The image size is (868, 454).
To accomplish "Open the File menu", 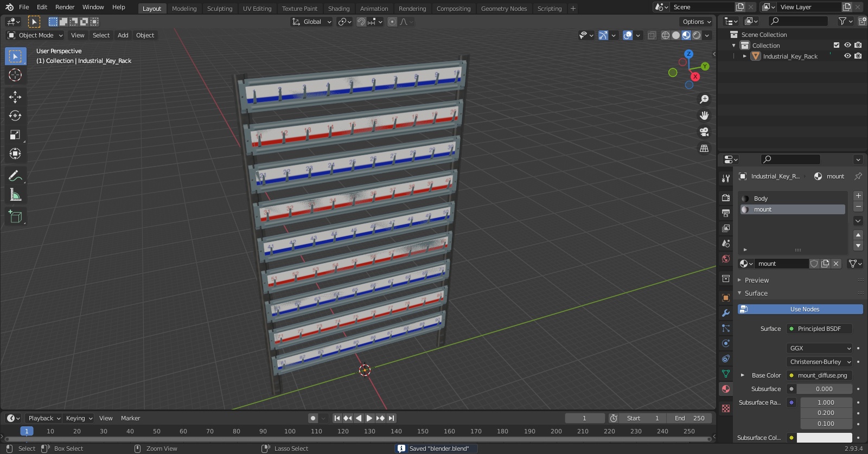I will tap(24, 7).
